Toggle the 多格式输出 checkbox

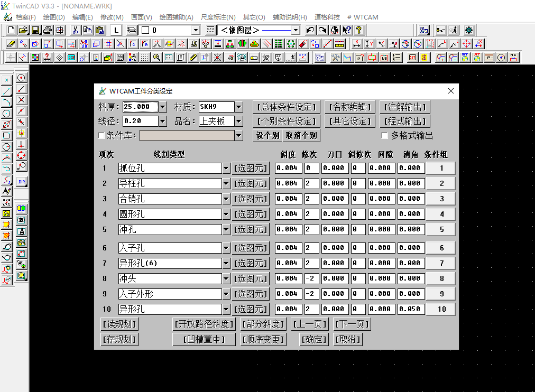pyautogui.click(x=385, y=135)
